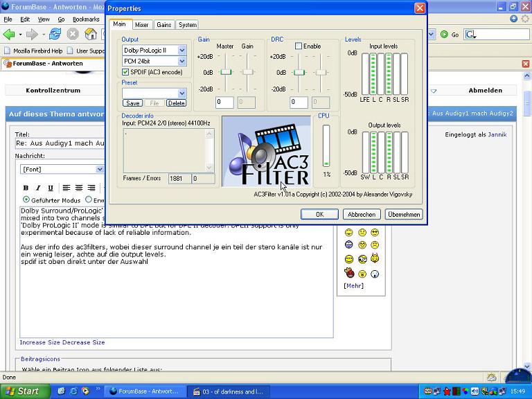Open the Mozilla Firebird Help bookmark
The width and height of the screenshot is (532, 399).
(33, 51)
